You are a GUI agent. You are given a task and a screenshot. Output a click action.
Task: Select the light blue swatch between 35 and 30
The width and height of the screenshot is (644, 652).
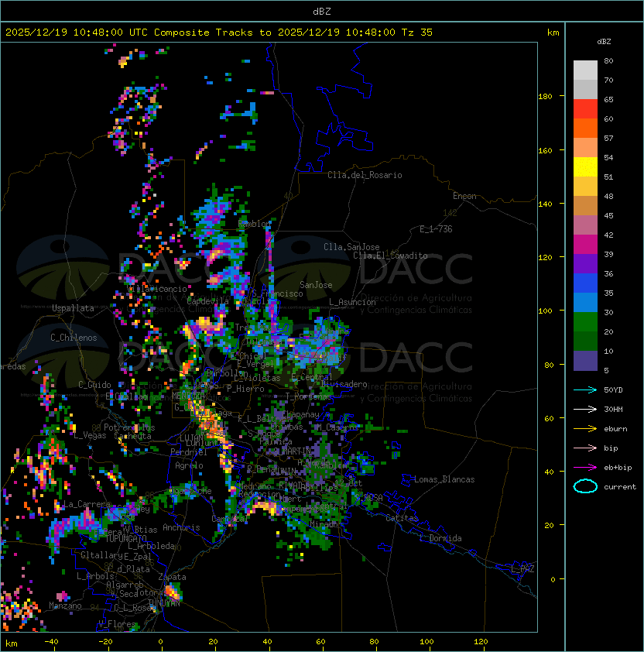pos(585,303)
